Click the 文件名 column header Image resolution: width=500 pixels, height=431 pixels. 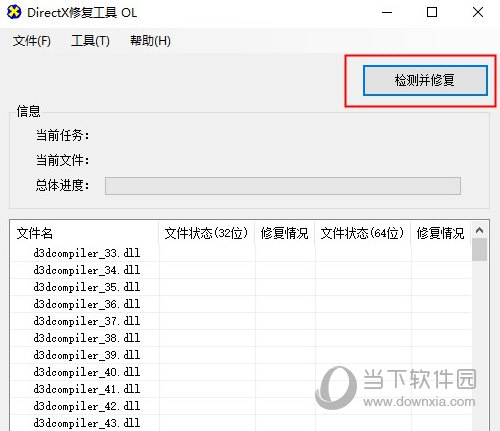(x=85, y=233)
